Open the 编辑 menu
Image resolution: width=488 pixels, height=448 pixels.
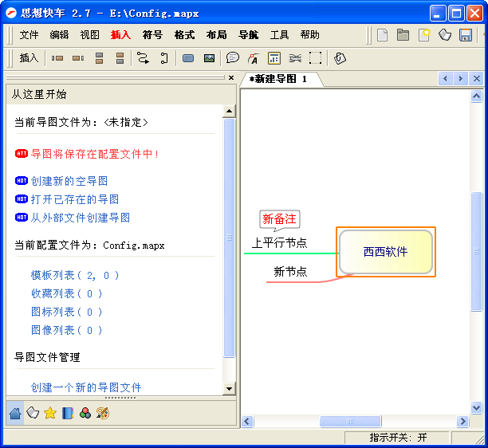click(59, 35)
